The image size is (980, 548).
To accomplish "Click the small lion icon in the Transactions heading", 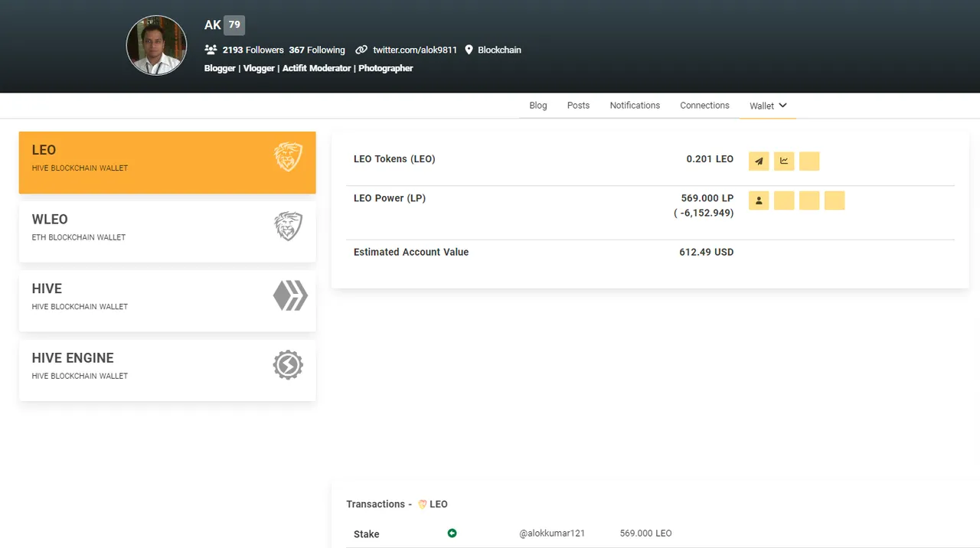I will pos(422,504).
